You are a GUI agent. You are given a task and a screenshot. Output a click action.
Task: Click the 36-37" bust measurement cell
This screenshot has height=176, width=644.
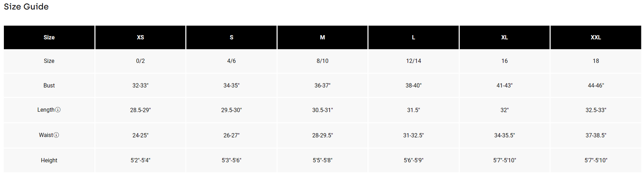click(x=322, y=86)
